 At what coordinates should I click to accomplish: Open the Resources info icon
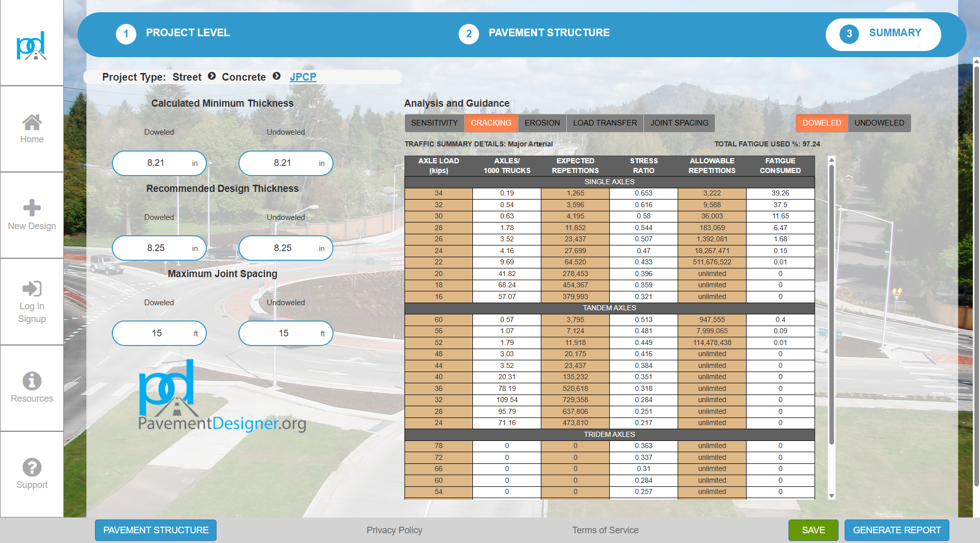32,381
